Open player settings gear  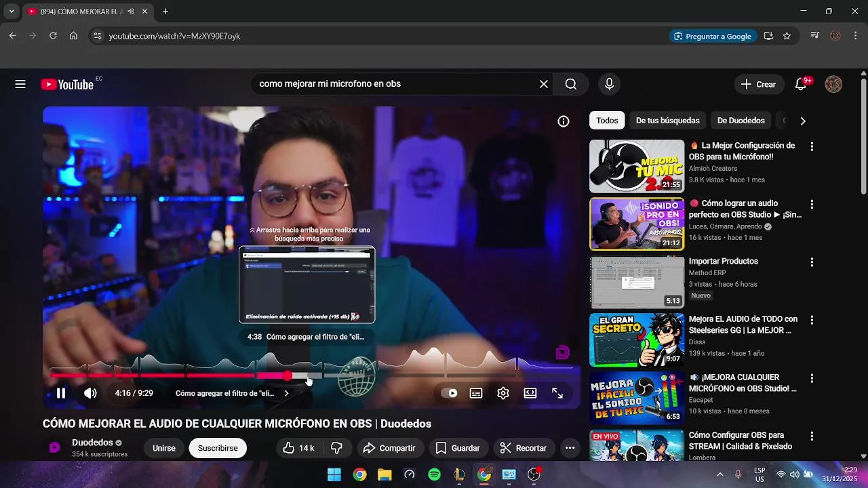[x=503, y=393]
